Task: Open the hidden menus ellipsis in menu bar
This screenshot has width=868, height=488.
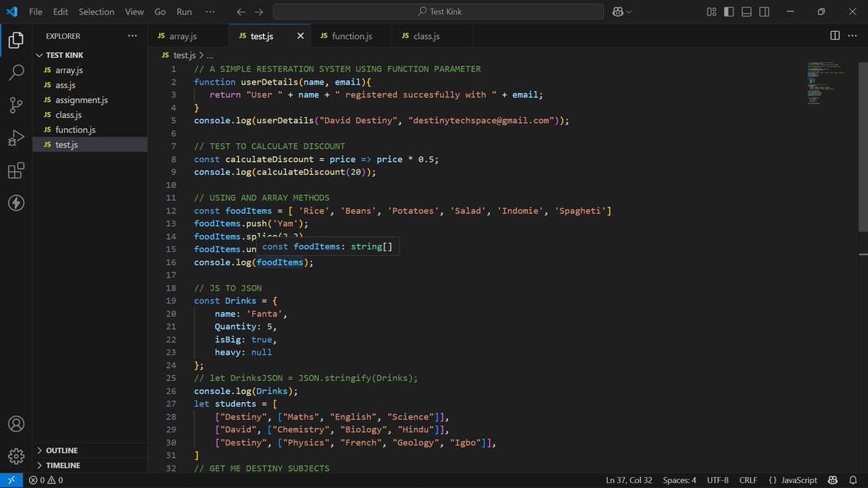Action: click(x=210, y=12)
